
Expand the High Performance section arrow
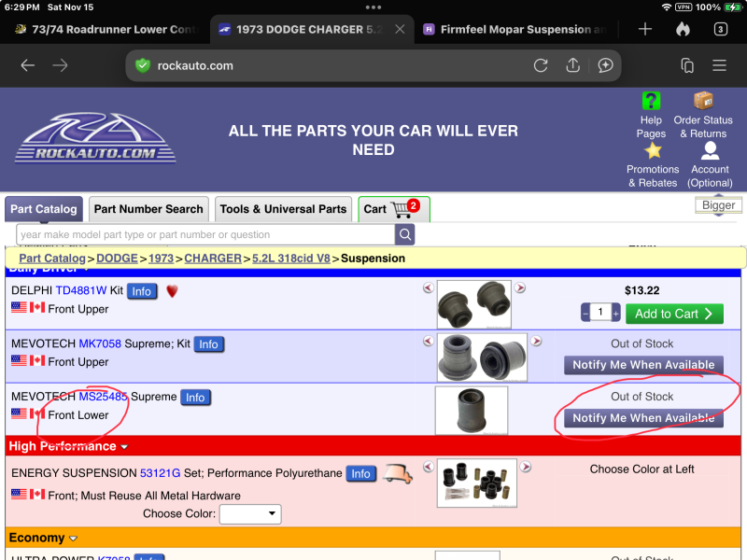(124, 447)
